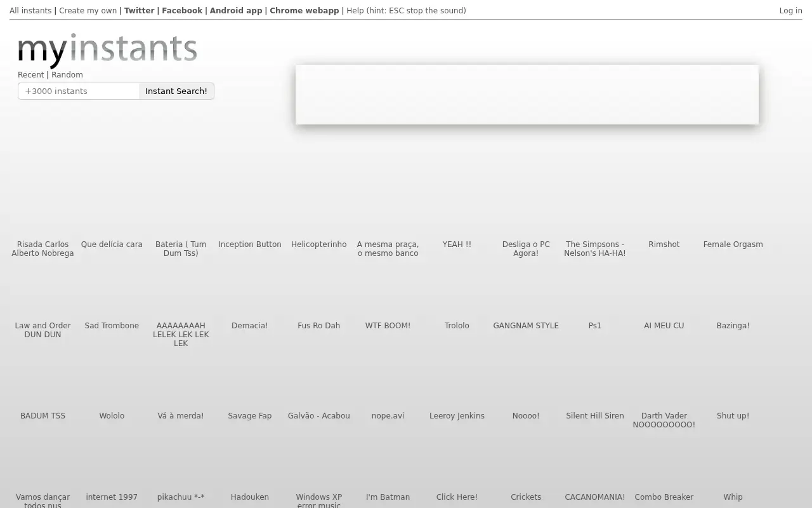
Task: Click the YEAH !! label
Action: [457, 244]
